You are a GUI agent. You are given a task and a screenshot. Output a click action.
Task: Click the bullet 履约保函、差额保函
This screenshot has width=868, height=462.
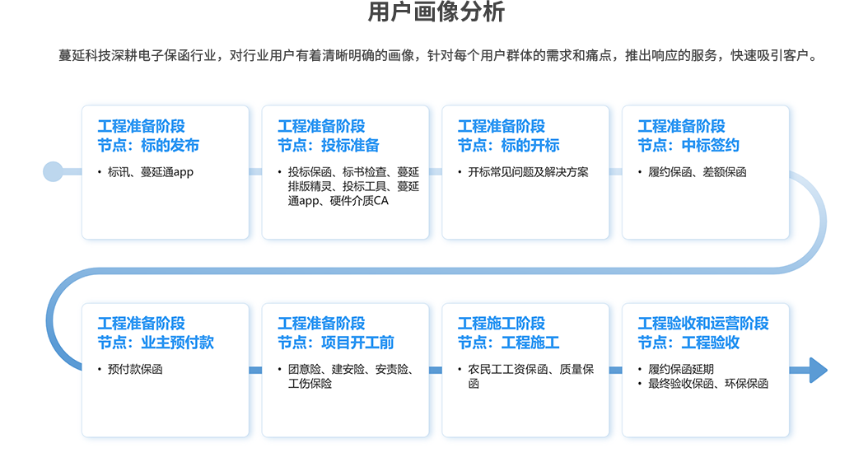[697, 172]
